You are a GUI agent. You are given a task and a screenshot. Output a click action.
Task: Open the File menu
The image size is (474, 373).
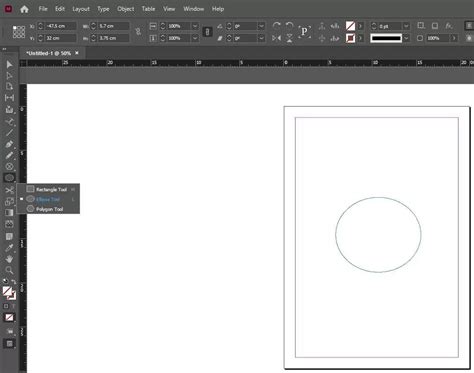[x=43, y=9]
